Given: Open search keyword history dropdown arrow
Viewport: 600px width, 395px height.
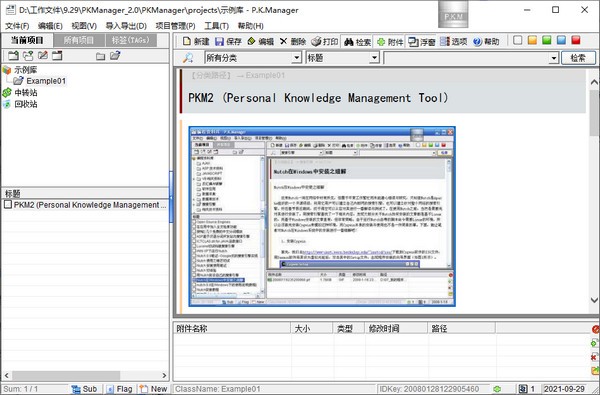Looking at the screenshot, I should point(553,58).
